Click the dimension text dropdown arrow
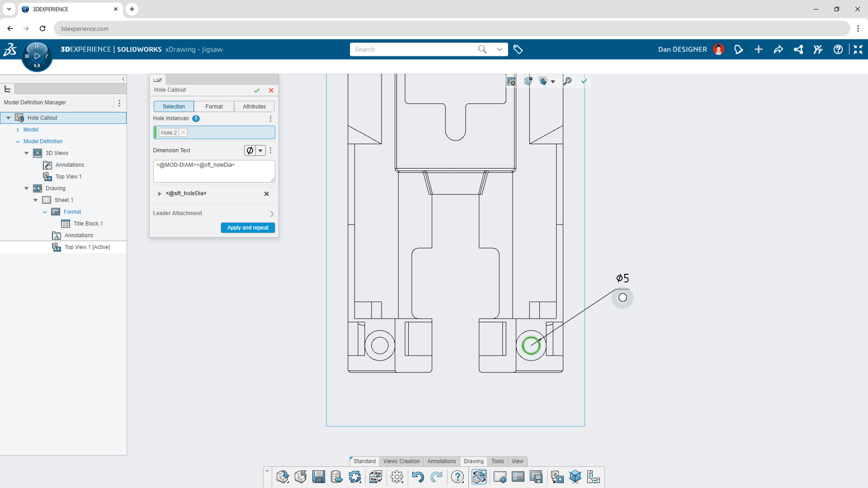This screenshot has height=488, width=868. pos(260,150)
